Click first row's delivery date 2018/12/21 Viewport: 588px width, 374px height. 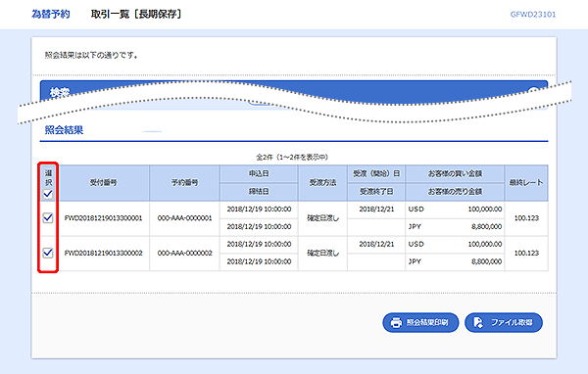click(376, 210)
